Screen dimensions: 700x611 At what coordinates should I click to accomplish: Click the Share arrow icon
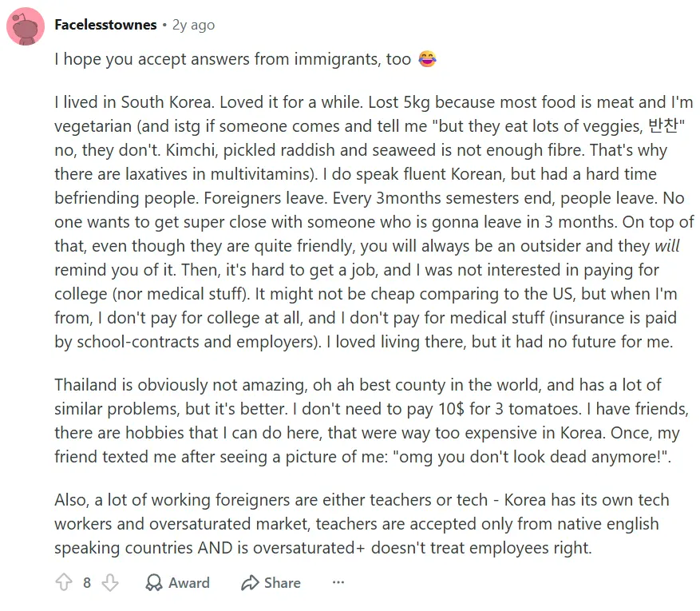(251, 583)
